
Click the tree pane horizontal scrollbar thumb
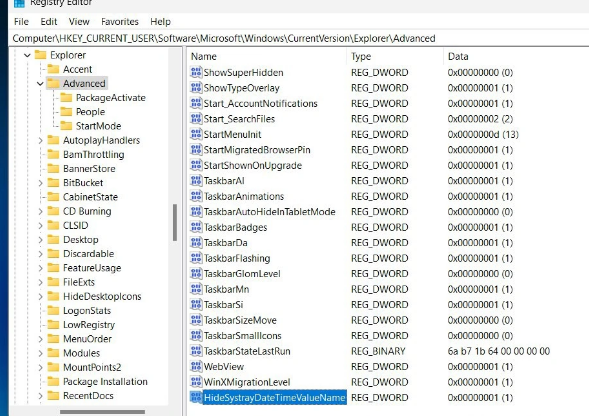(x=102, y=412)
